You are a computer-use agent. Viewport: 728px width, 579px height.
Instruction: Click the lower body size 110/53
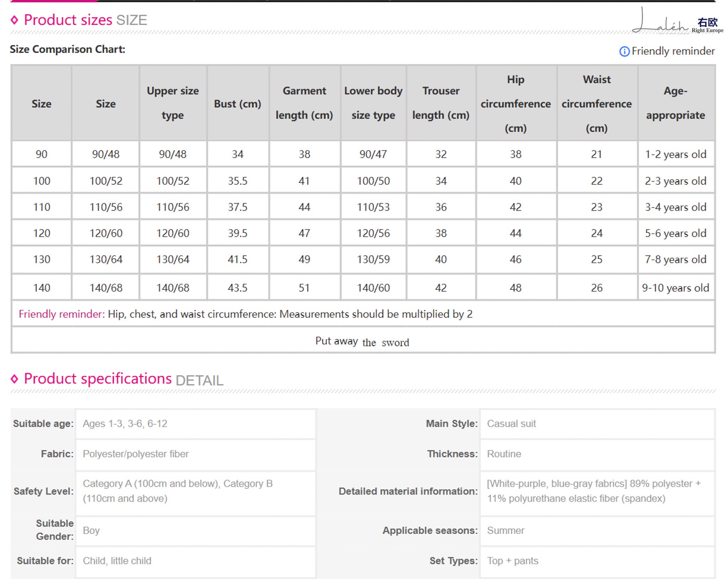click(373, 207)
